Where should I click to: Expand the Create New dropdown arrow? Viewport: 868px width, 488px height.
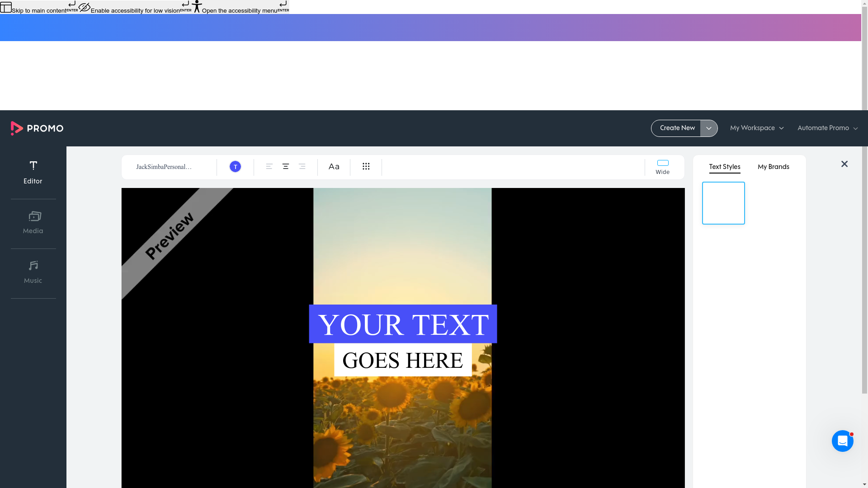click(x=708, y=128)
